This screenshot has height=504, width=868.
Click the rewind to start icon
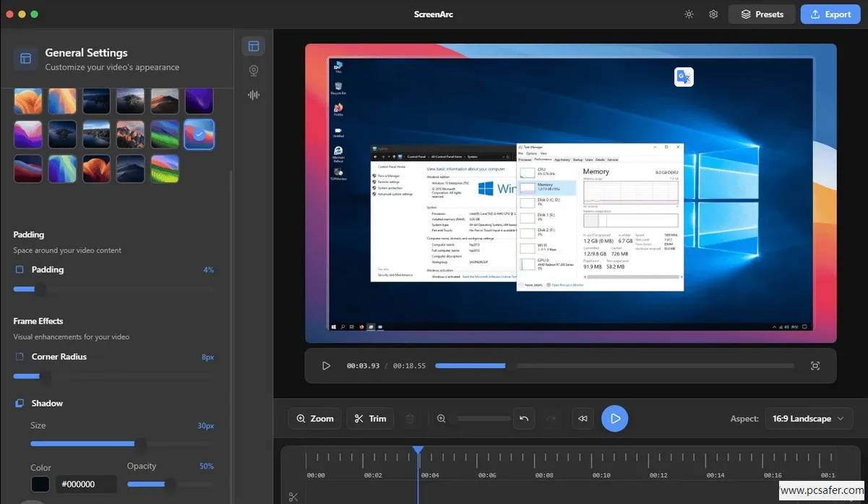pos(583,419)
